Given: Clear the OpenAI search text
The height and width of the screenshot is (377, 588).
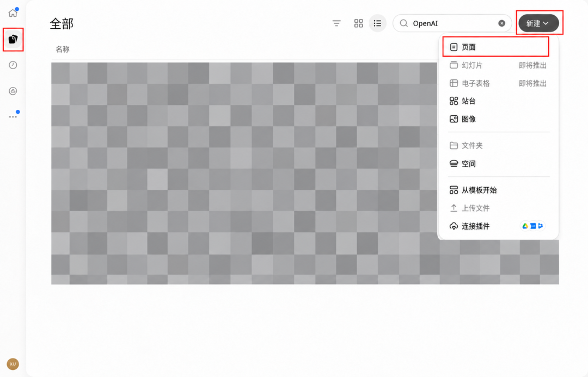Looking at the screenshot, I should click(501, 23).
